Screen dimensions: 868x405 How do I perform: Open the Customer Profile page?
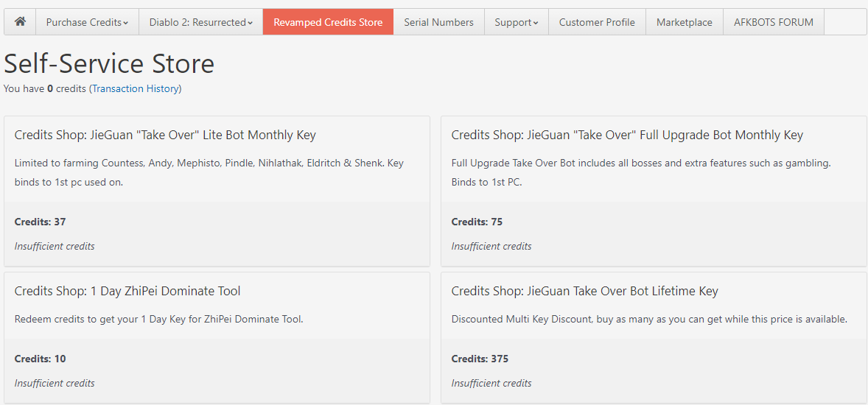(597, 22)
